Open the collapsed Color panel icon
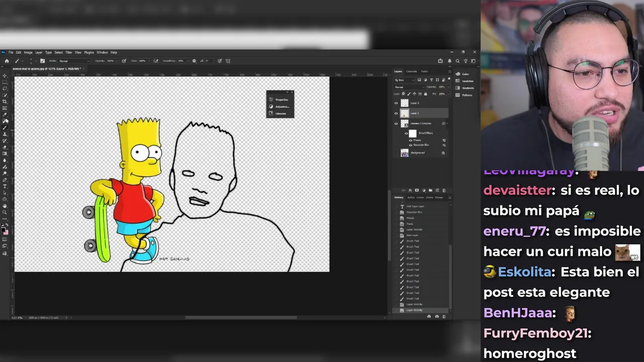 pyautogui.click(x=457, y=74)
